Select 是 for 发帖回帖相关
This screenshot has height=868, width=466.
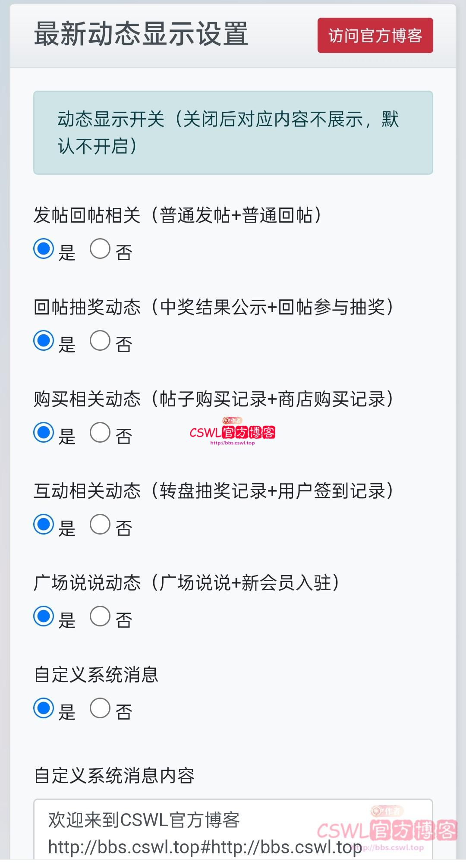pyautogui.click(x=44, y=249)
